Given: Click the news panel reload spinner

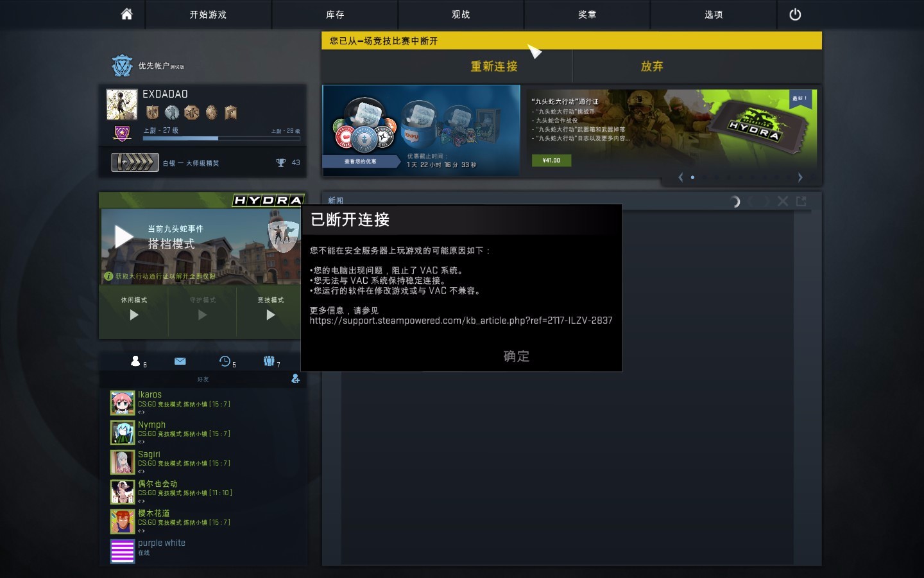Looking at the screenshot, I should (735, 202).
